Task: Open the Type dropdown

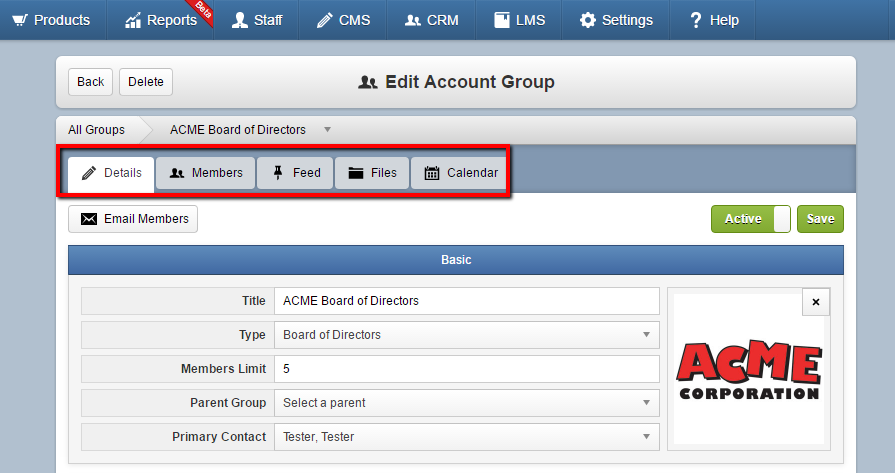Action: (467, 335)
